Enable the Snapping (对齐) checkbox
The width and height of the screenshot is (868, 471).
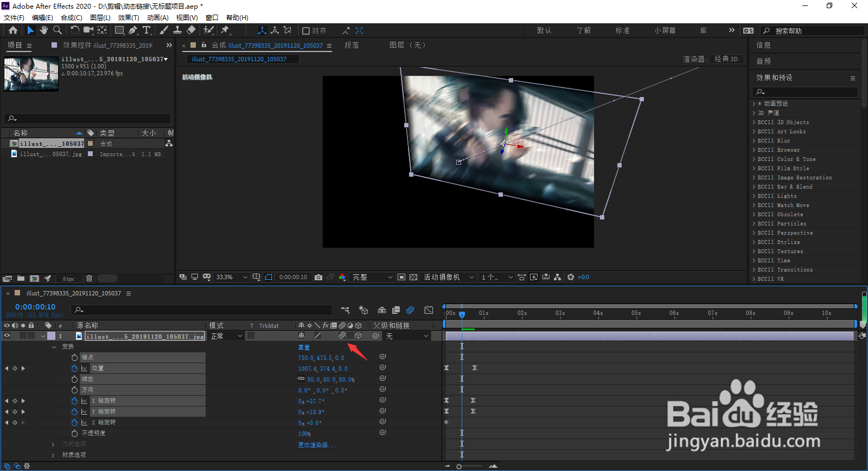(306, 30)
